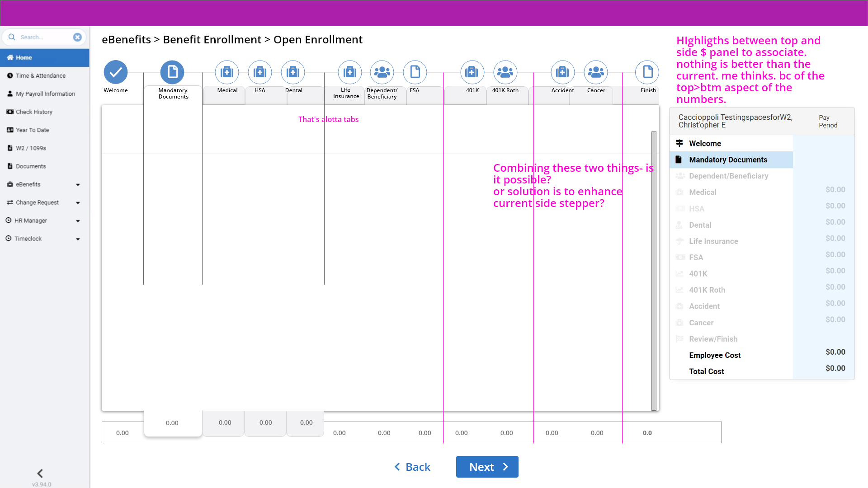Open W2 / 1099s sidebar item
Image resolution: width=868 pixels, height=488 pixels.
point(31,148)
